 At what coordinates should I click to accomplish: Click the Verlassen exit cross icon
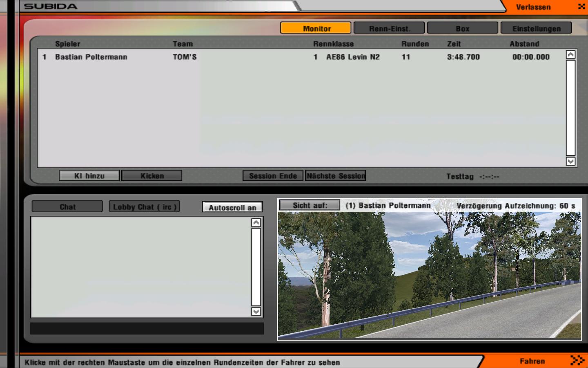click(x=581, y=7)
